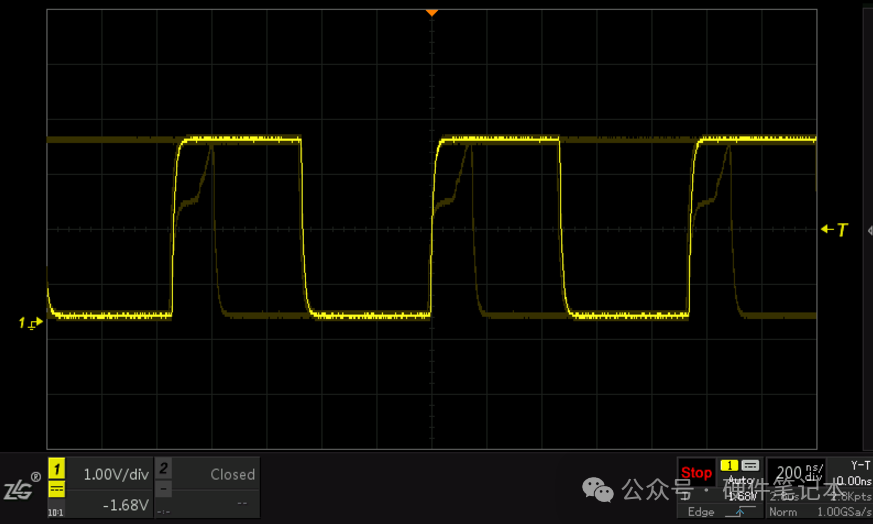
Task: Open the 10:1 probe ratio setting
Action: click(x=56, y=512)
